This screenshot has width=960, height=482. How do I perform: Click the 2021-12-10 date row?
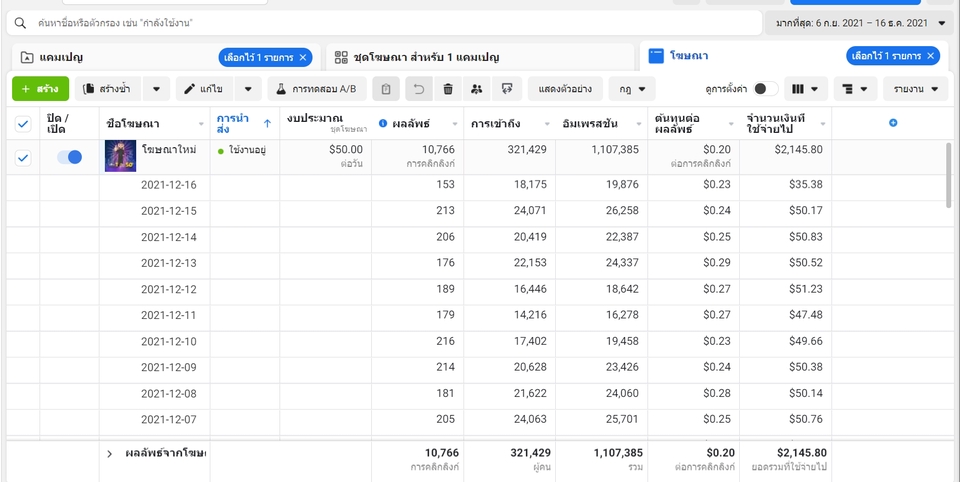point(169,341)
